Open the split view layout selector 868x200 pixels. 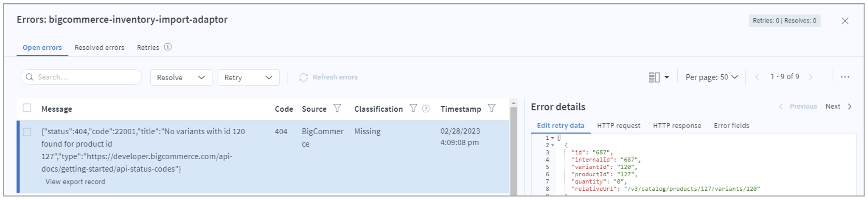pyautogui.click(x=659, y=77)
